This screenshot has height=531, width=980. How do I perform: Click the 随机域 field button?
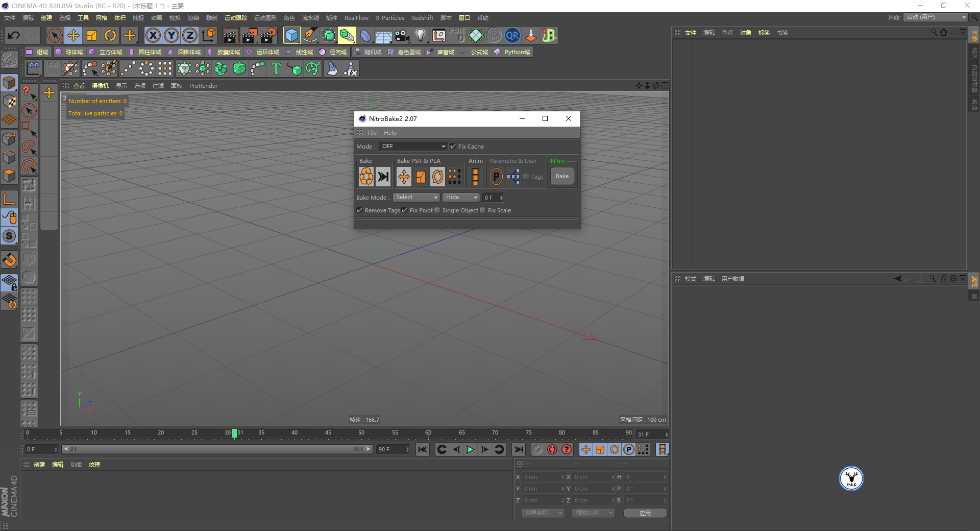point(367,52)
